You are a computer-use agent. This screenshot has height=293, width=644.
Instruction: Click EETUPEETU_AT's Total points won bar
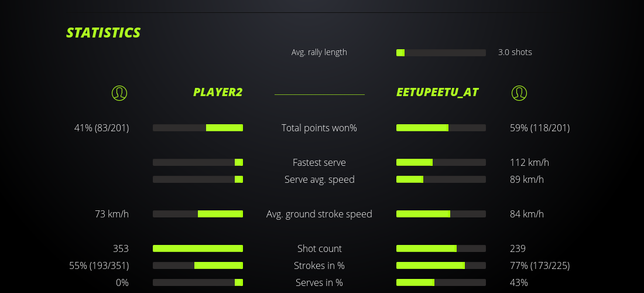441,128
